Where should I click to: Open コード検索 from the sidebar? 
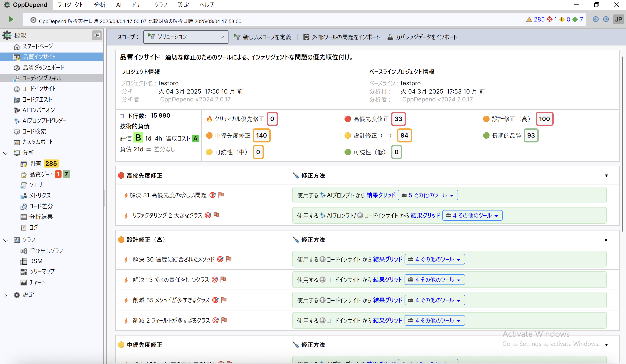(x=34, y=131)
